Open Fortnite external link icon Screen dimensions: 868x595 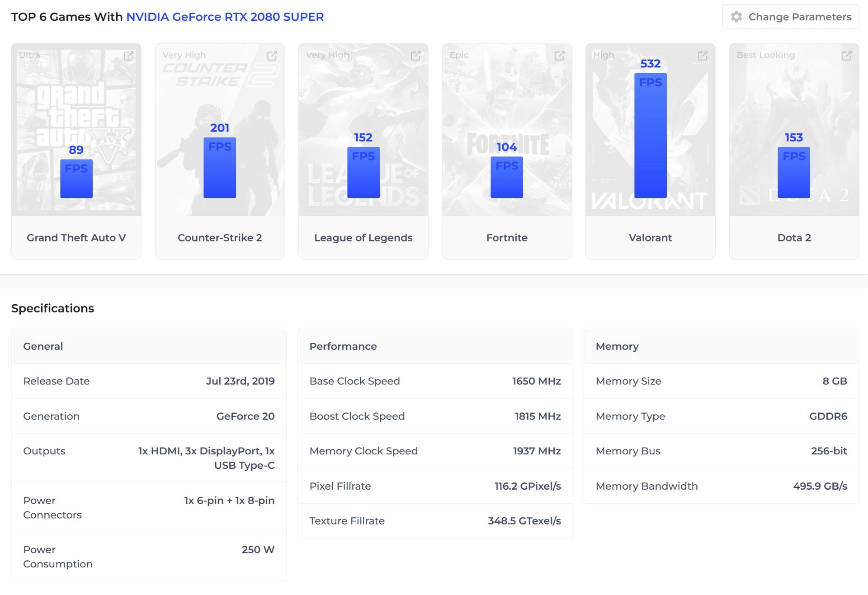[560, 56]
